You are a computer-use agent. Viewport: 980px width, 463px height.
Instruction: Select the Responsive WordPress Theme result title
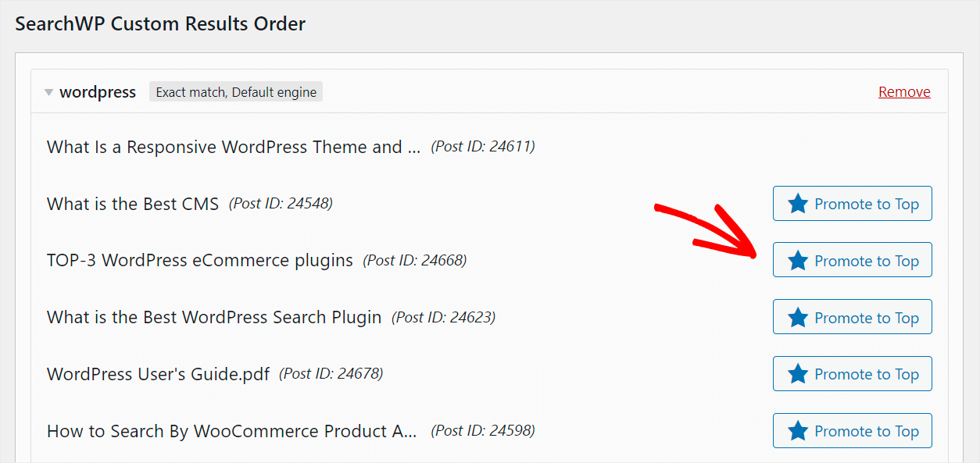(x=234, y=147)
